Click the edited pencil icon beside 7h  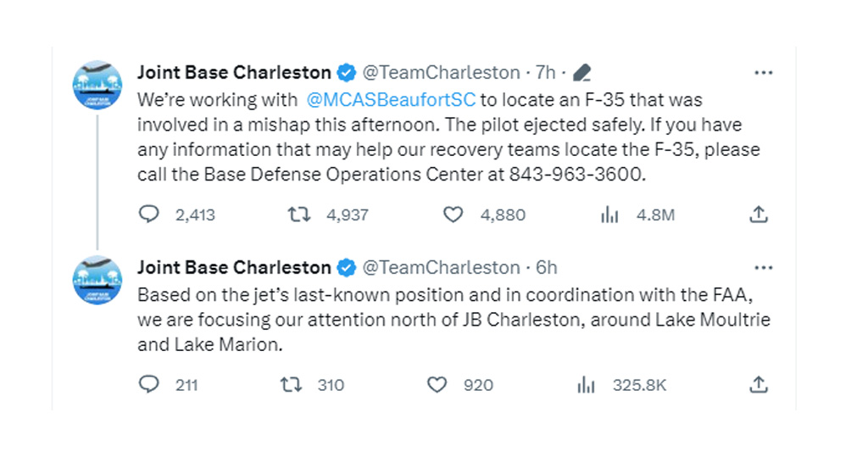tap(581, 73)
